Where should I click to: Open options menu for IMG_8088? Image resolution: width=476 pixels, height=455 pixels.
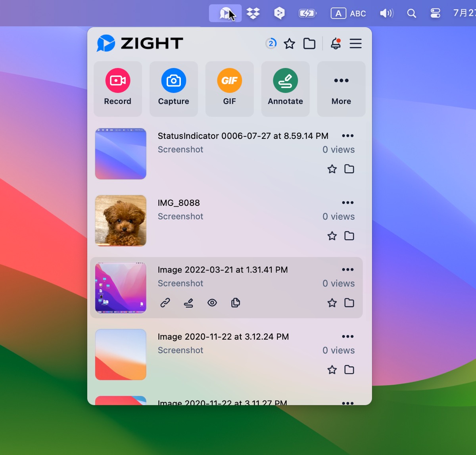(348, 202)
